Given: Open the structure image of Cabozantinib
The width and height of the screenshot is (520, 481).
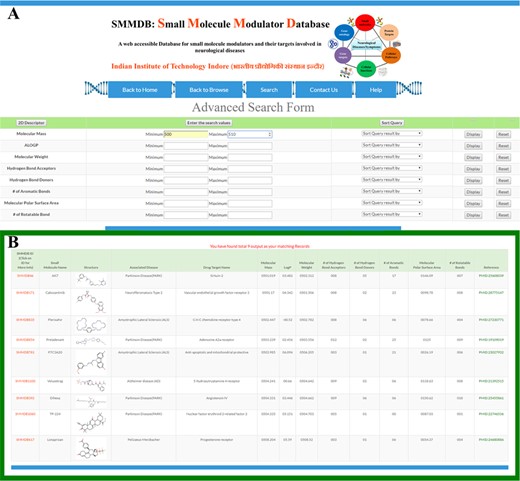Looking at the screenshot, I should tap(91, 302).
